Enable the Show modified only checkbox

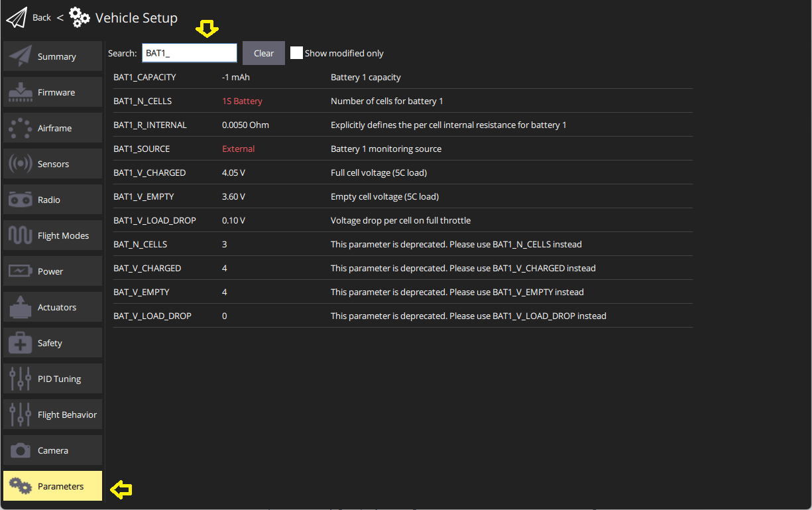point(296,52)
